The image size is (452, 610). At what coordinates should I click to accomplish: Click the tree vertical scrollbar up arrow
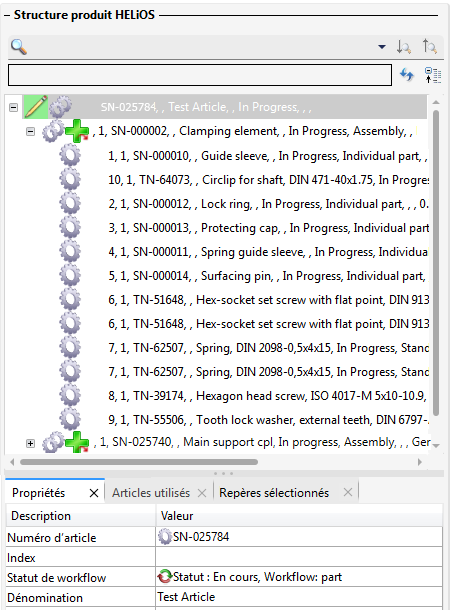point(436,102)
